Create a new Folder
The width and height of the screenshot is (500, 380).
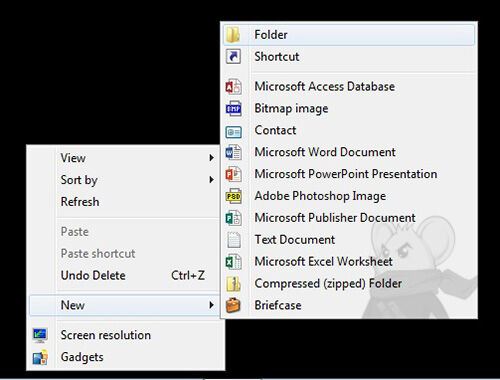(349, 35)
